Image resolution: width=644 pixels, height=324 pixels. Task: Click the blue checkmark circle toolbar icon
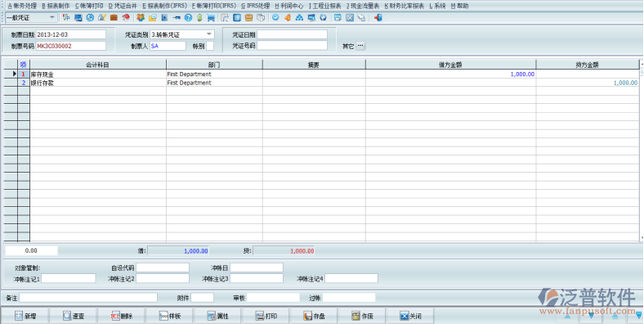pyautogui.click(x=275, y=18)
